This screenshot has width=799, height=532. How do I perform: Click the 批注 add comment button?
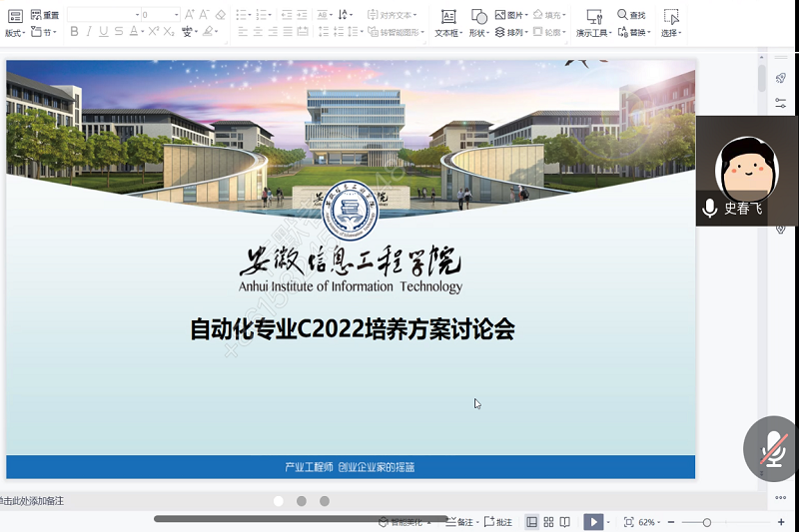coord(497,522)
